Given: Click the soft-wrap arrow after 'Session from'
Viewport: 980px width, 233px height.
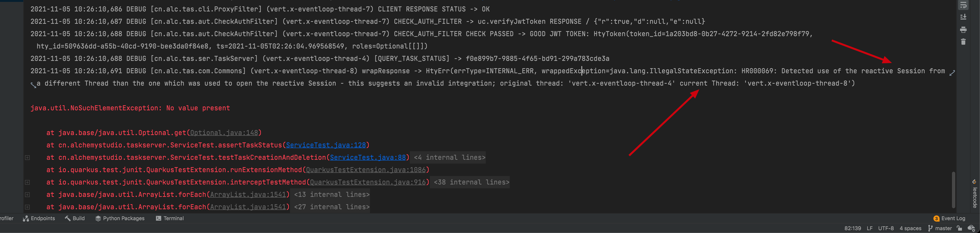Looking at the screenshot, I should pyautogui.click(x=952, y=73).
